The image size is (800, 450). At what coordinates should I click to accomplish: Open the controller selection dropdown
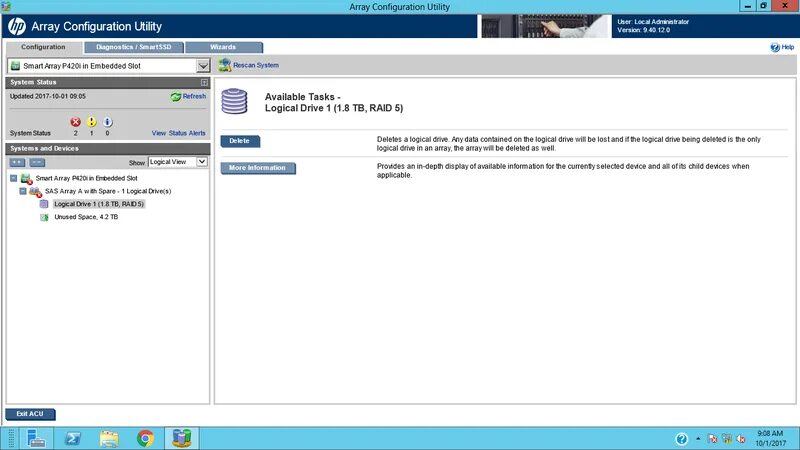(203, 66)
